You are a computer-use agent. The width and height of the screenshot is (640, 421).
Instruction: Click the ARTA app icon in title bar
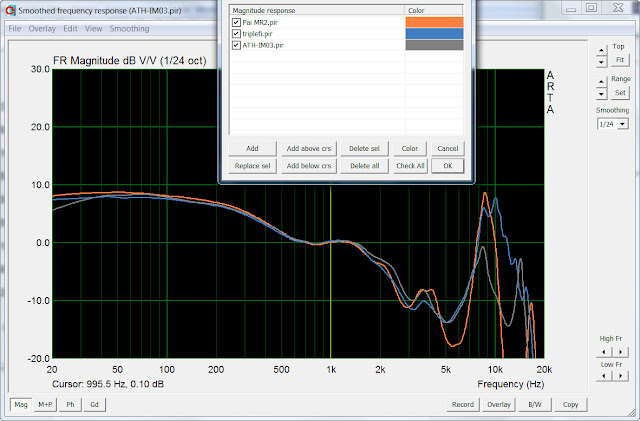[10, 10]
